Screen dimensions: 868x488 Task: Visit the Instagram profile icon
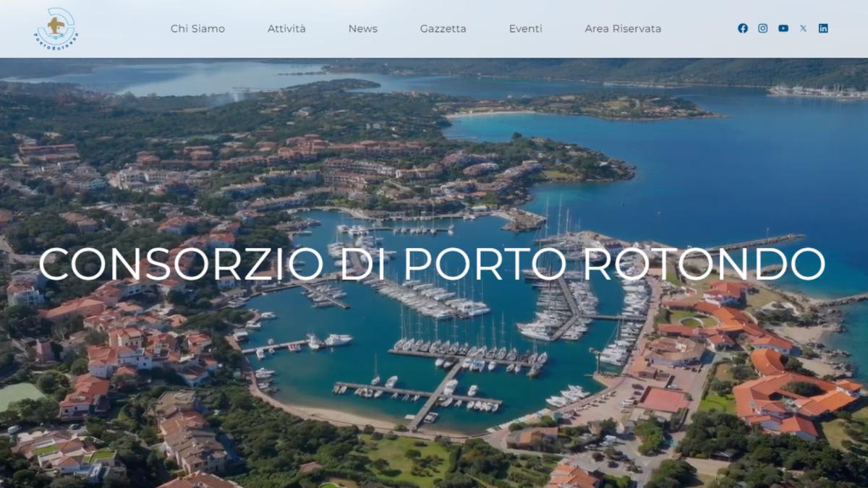[x=763, y=28]
